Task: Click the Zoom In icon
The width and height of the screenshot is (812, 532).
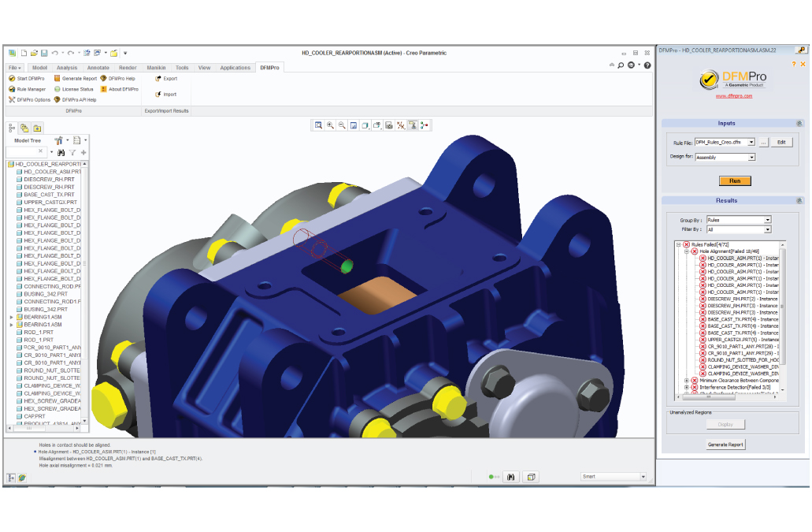Action: pos(331,125)
